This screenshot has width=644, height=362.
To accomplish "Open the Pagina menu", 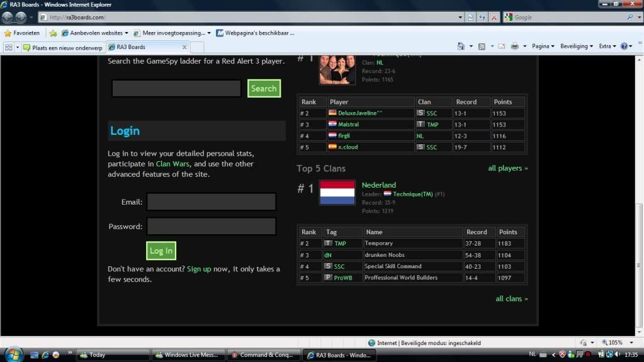I will click(543, 47).
